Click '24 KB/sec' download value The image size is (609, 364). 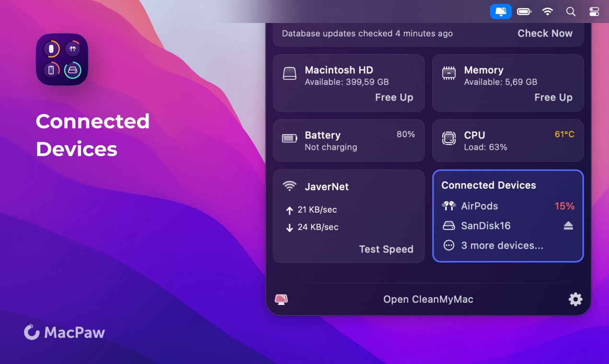tap(318, 227)
